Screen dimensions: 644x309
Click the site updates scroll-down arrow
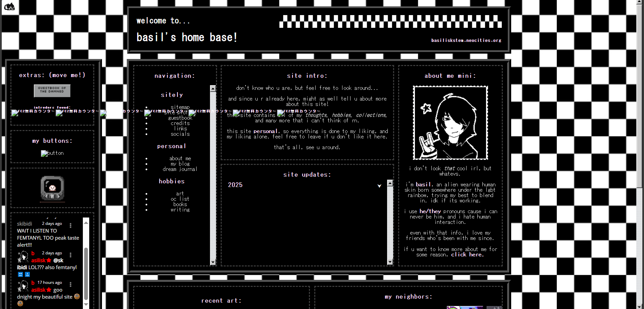coord(390,262)
